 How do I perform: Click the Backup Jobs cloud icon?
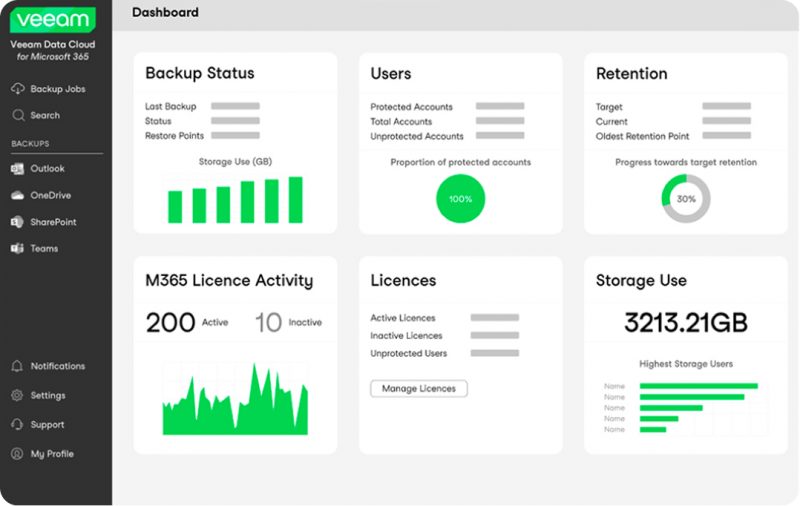[18, 89]
